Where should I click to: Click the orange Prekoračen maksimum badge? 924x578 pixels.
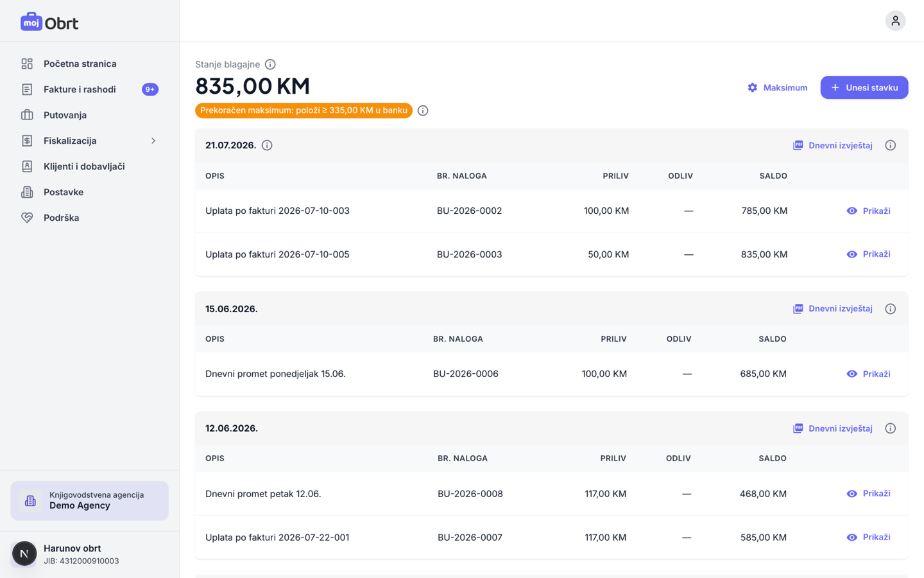pos(304,110)
